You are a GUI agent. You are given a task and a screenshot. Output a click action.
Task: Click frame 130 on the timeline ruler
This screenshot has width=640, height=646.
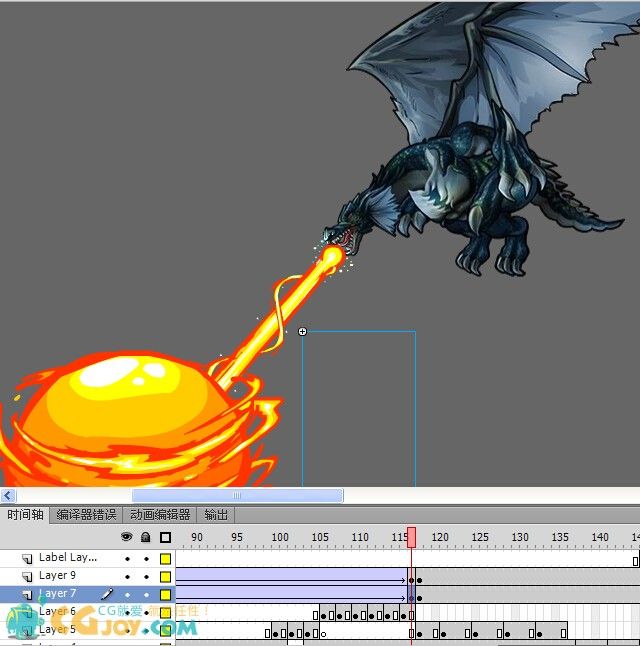tap(520, 537)
